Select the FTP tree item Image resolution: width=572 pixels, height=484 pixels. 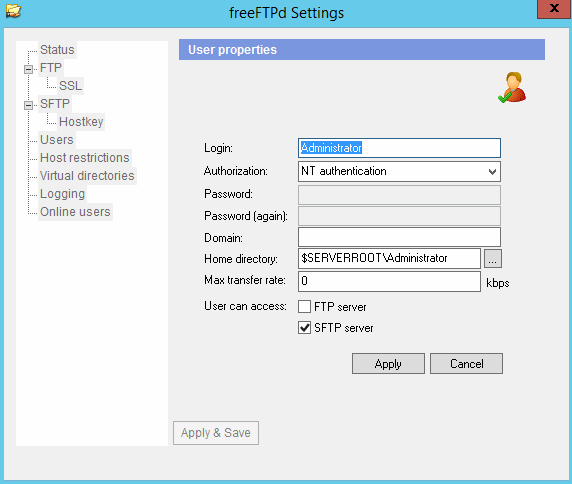click(x=51, y=68)
